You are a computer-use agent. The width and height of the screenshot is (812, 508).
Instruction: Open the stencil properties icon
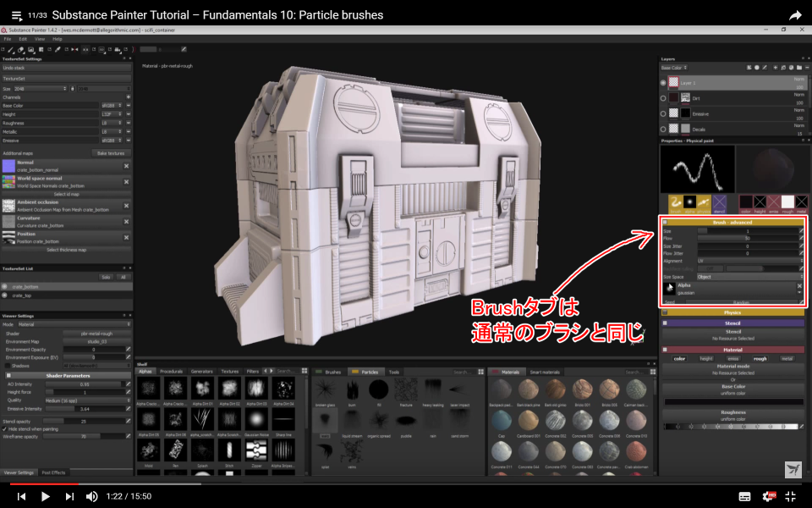pos(719,202)
